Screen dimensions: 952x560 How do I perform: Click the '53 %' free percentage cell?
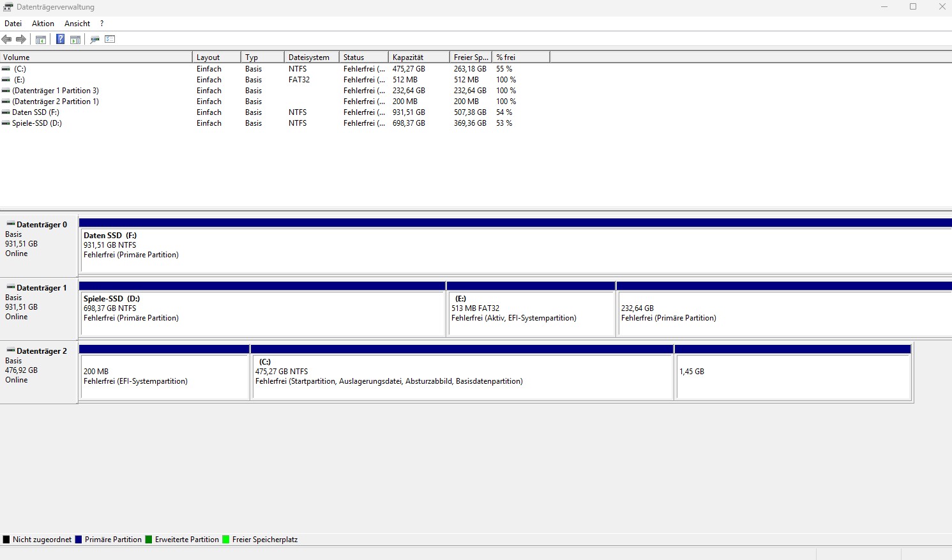coord(504,123)
